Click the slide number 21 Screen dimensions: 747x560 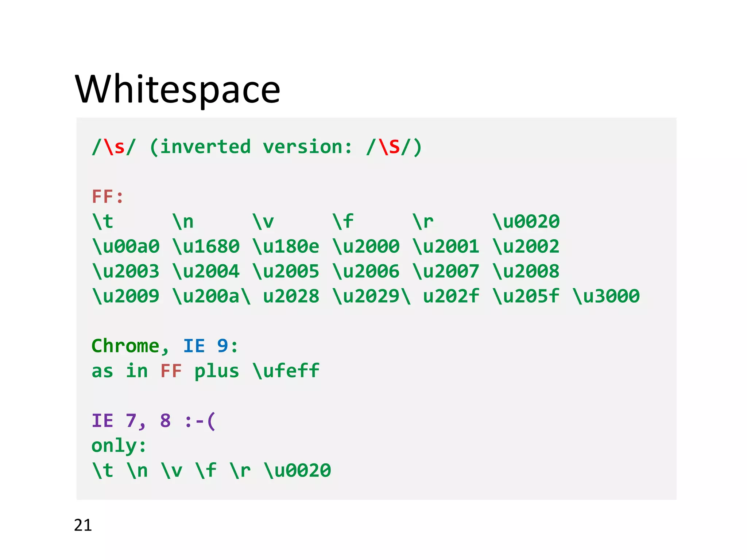[83, 525]
